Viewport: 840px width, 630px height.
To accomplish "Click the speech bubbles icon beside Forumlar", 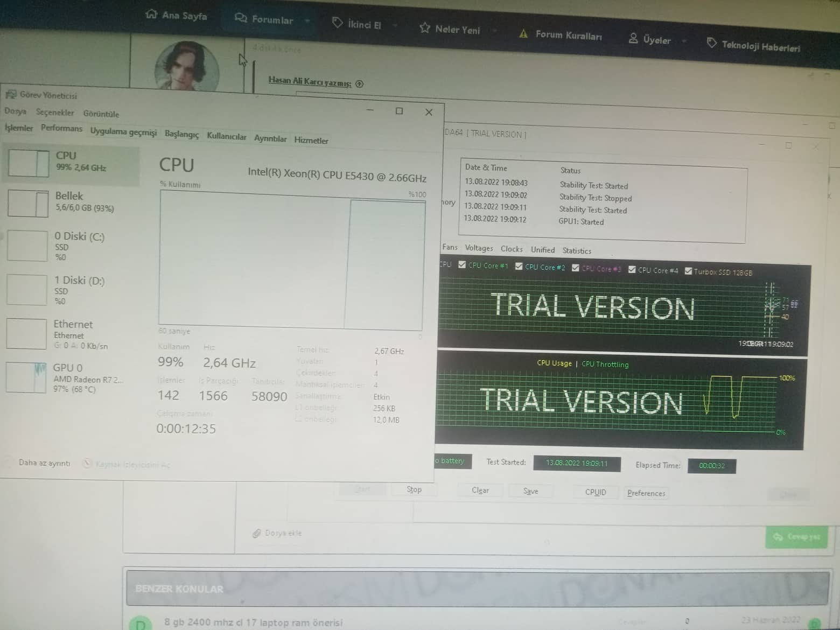I will [x=241, y=18].
